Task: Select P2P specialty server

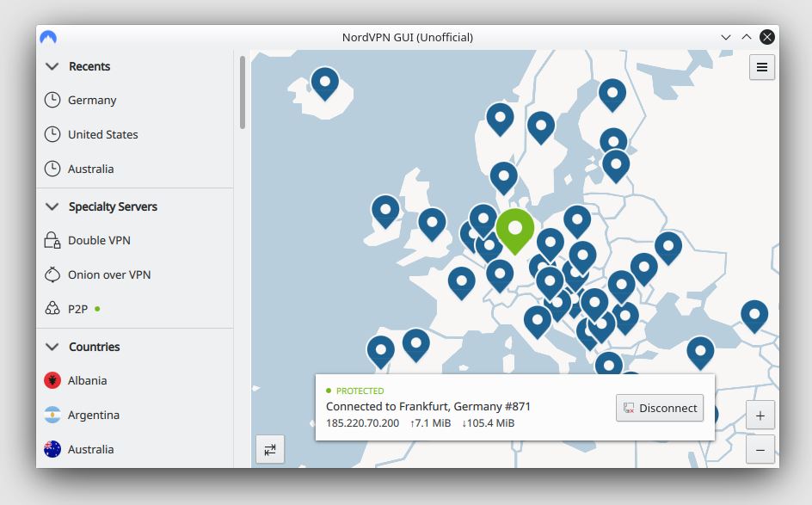Action: click(x=135, y=309)
